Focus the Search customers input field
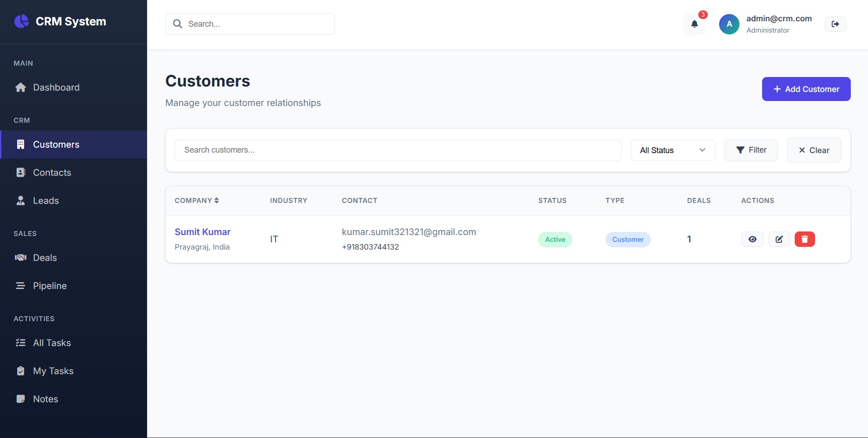 398,150
